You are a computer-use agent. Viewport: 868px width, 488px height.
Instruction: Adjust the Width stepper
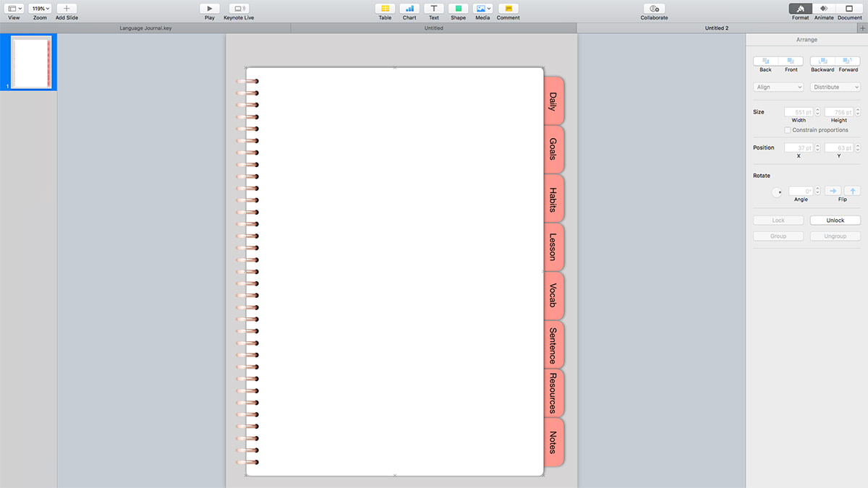point(817,112)
